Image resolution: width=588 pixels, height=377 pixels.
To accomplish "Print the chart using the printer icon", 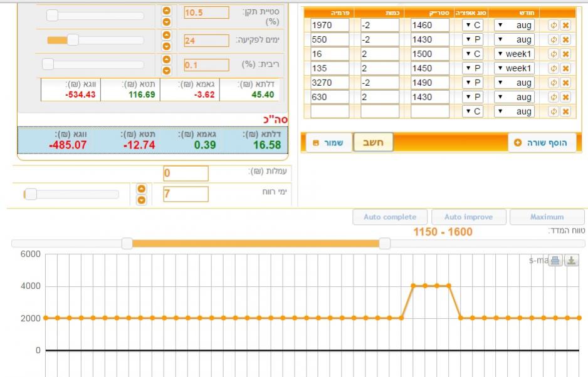I will [x=555, y=261].
